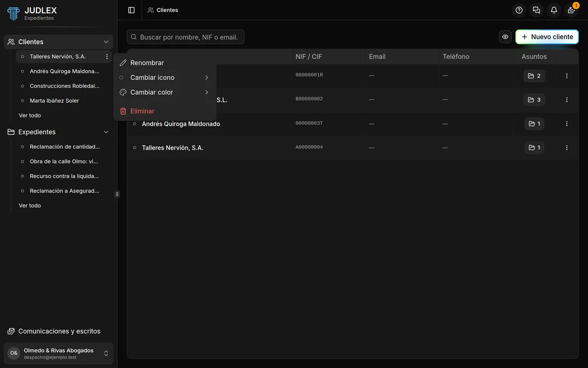Open asuntos badge showing 2 for NIF 00000001R
This screenshot has height=368, width=588.
click(534, 76)
